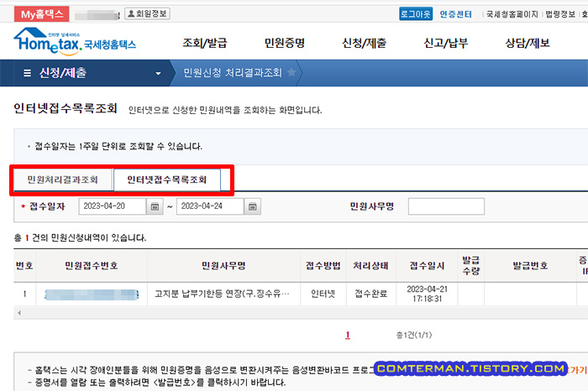Open 회원정보 member info button

147,14
